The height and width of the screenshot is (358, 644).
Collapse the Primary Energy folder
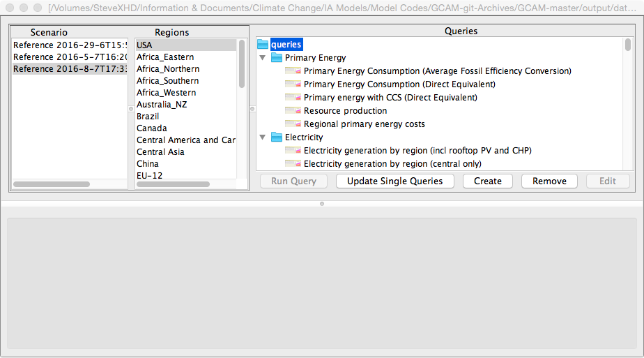coord(263,58)
